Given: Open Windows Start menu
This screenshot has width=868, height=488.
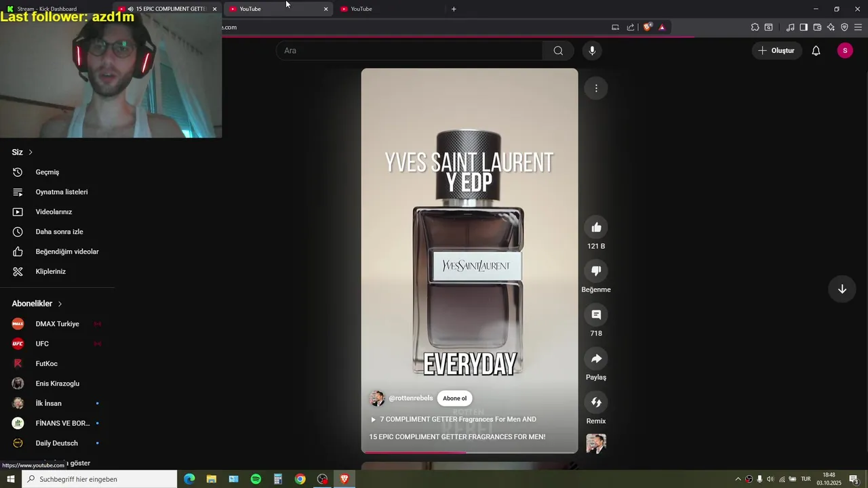Looking at the screenshot, I should click(x=10, y=479).
